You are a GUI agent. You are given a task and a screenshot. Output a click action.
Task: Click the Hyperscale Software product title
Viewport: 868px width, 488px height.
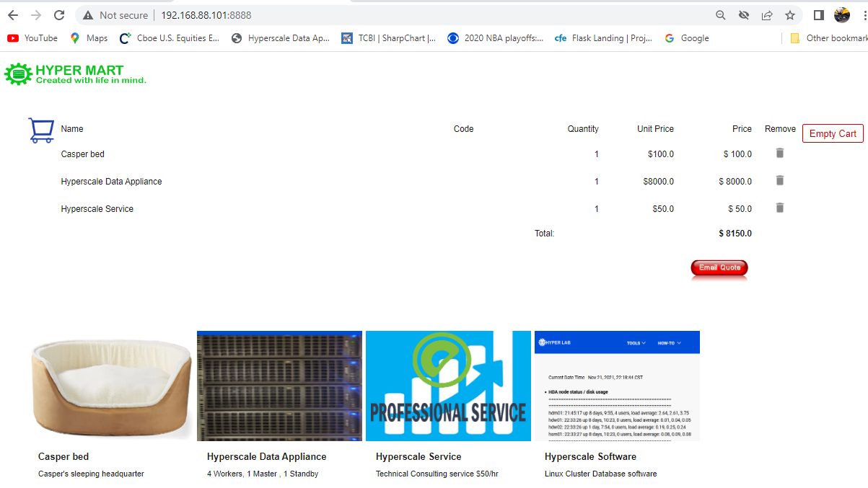[590, 456]
